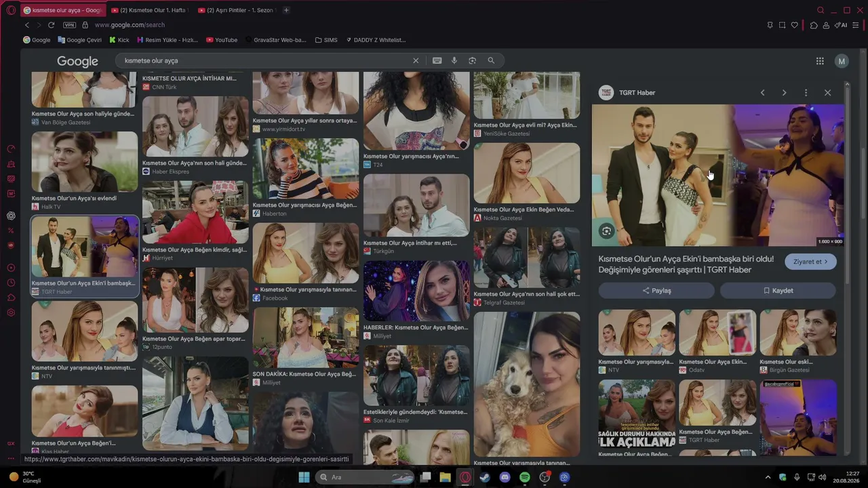Viewport: 868px width, 488px height.
Task: Open the search icon in title bar
Action: point(821,10)
